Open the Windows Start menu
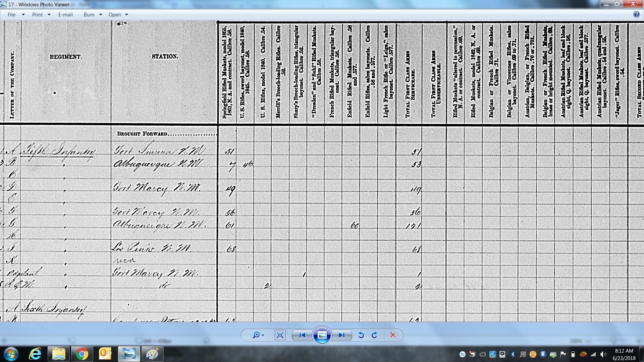 [11, 354]
